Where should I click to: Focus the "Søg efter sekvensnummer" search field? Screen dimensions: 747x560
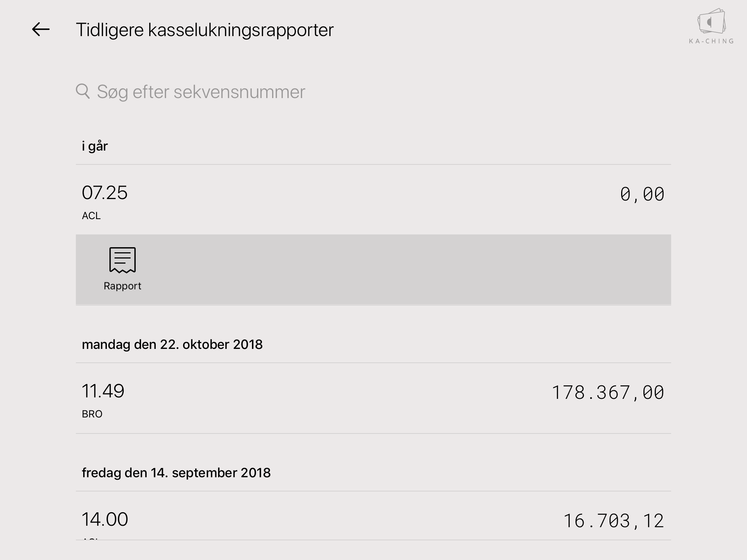pyautogui.click(x=201, y=92)
